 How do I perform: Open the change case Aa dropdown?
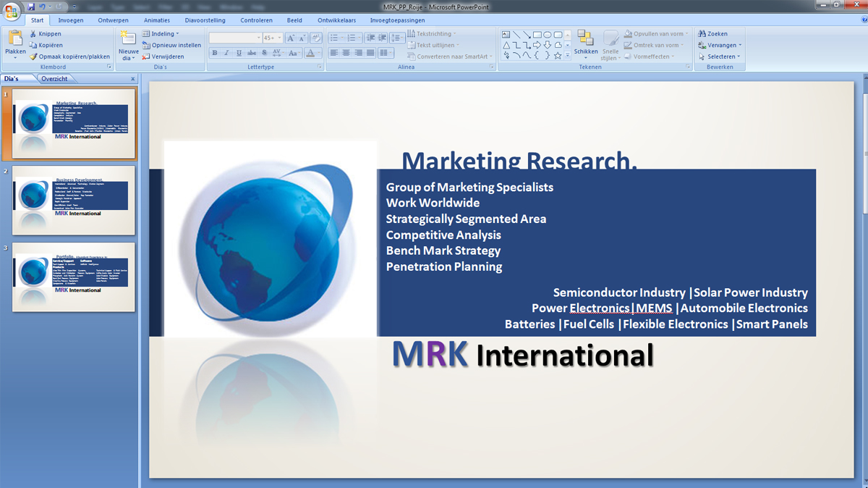294,53
